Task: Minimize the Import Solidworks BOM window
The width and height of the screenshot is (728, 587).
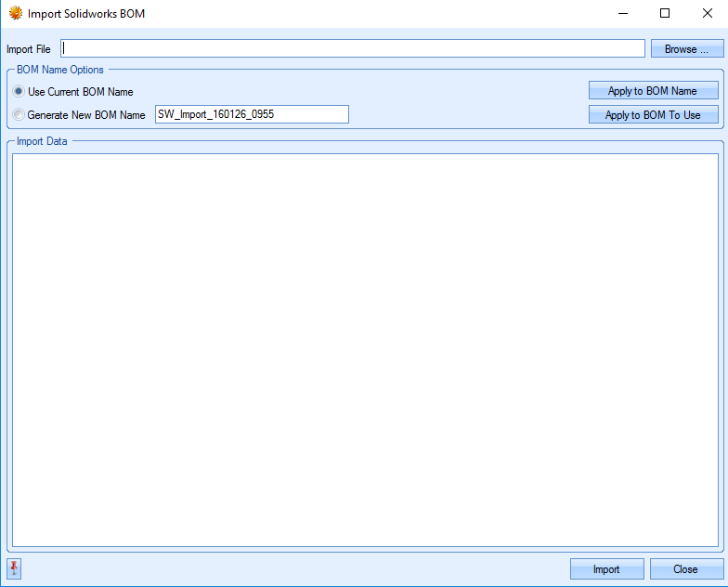Action: (623, 13)
